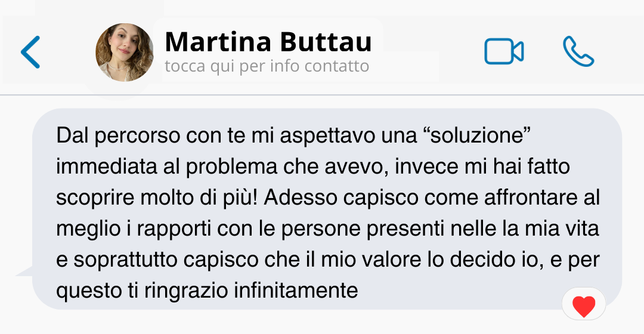Start a video call with Martina Buttau

tap(504, 51)
